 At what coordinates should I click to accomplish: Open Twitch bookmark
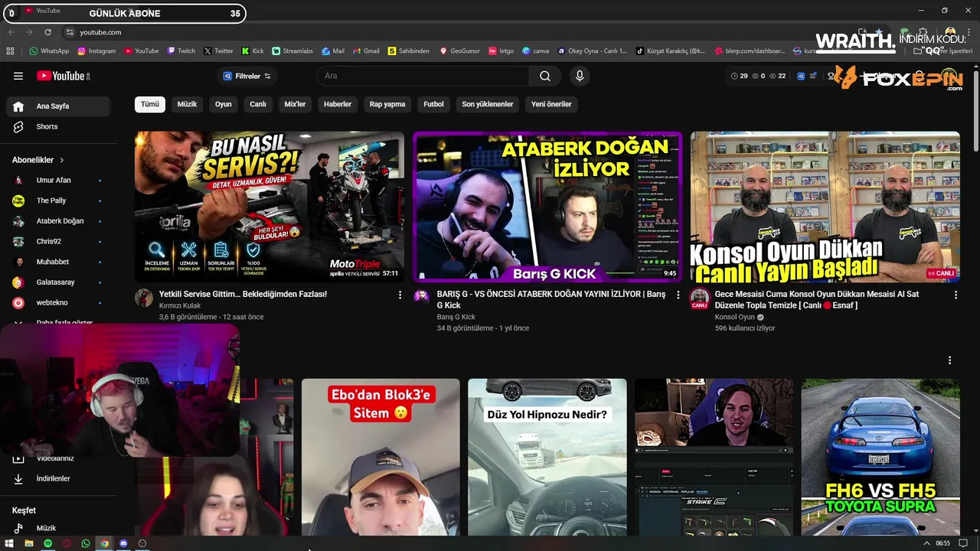(x=181, y=51)
